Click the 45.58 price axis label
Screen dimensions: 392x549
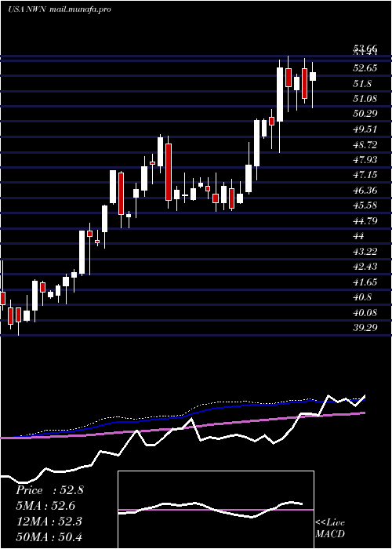tap(365, 205)
